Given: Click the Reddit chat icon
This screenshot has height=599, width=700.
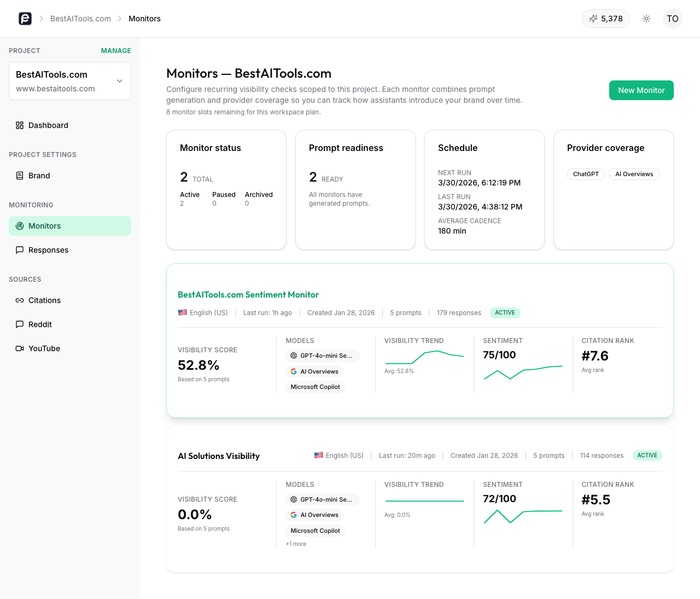Looking at the screenshot, I should pyautogui.click(x=20, y=324).
